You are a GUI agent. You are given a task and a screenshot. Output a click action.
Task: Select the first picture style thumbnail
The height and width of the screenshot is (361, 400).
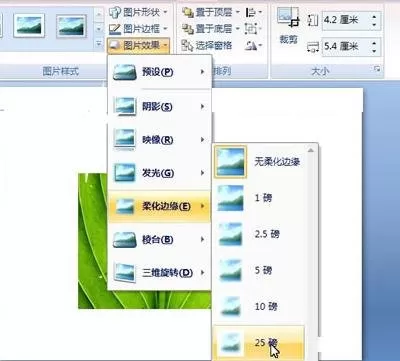coord(29,25)
